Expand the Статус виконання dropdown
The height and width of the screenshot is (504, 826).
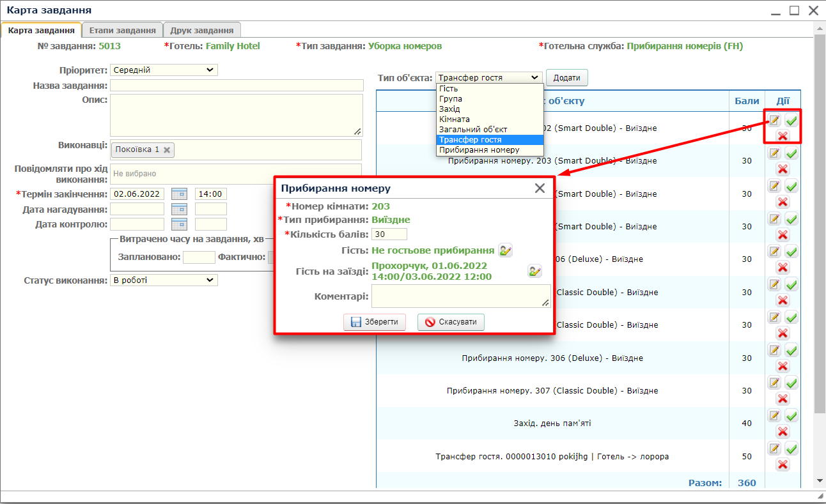164,280
